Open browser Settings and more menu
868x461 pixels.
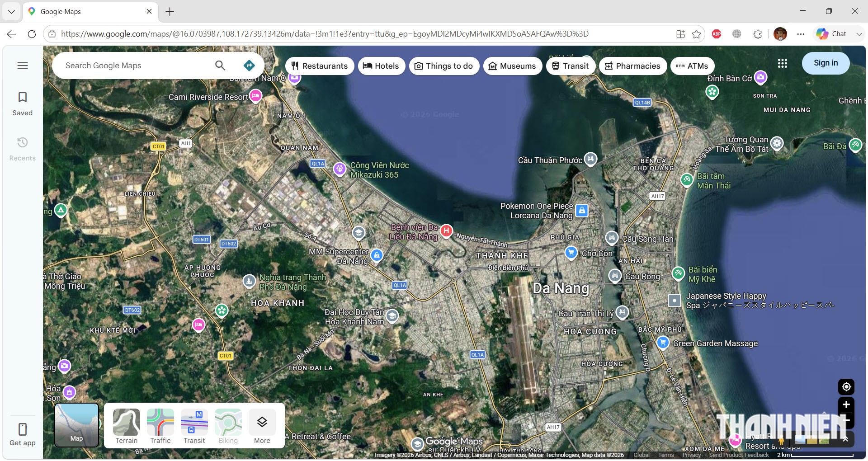coord(801,34)
